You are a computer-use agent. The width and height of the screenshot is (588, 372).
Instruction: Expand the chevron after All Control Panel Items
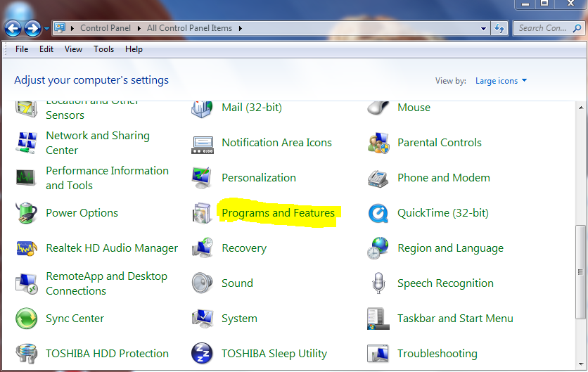pyautogui.click(x=241, y=29)
